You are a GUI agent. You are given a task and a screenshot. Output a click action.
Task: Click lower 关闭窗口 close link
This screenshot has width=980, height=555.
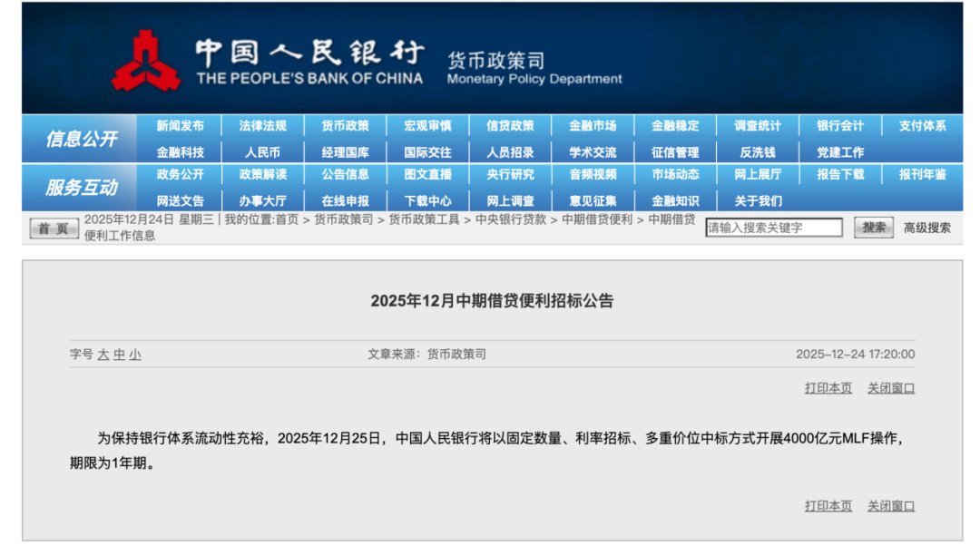point(891,506)
